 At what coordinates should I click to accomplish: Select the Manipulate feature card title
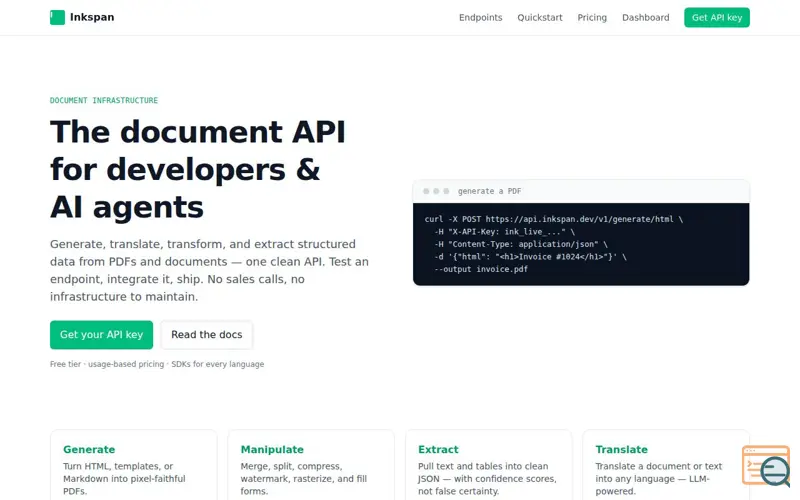click(272, 449)
